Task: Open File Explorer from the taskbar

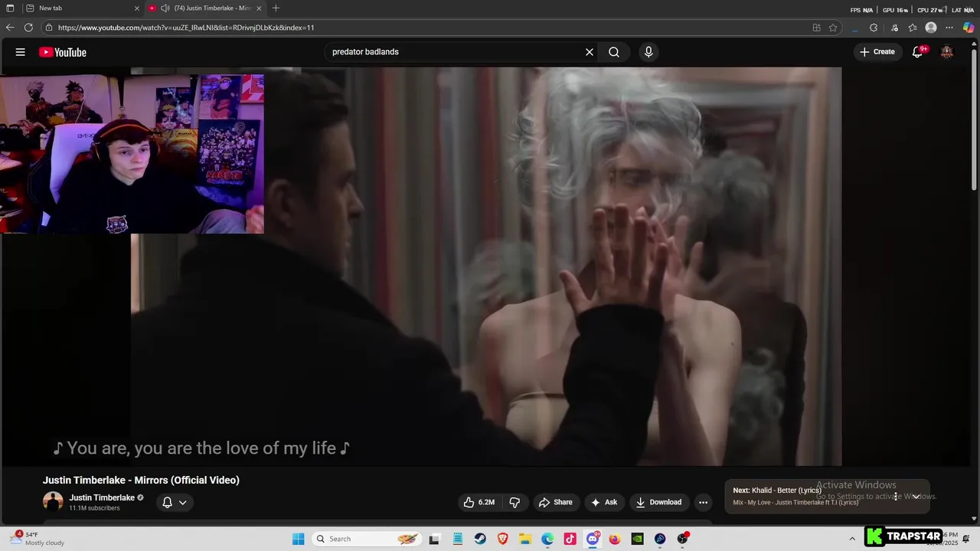Action: pos(524,539)
